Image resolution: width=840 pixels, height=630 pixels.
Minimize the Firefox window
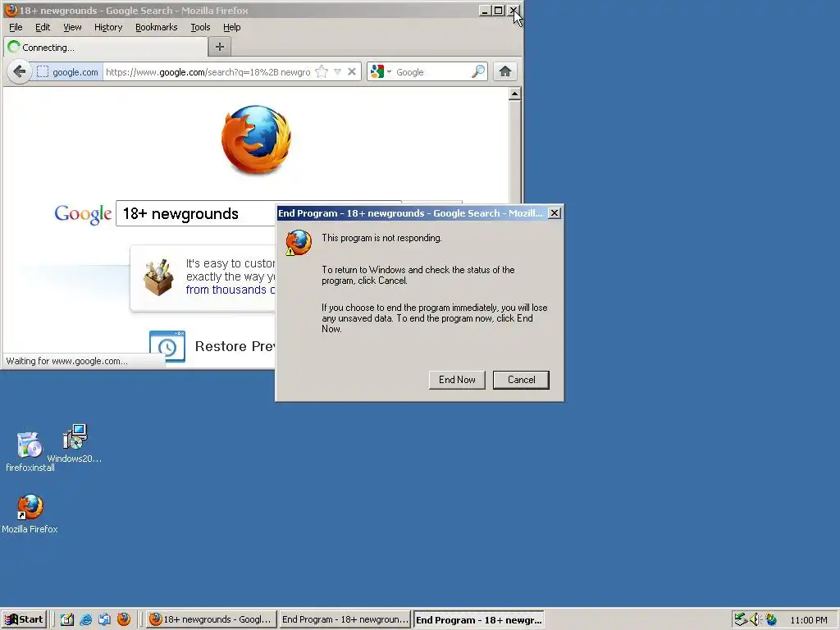[x=485, y=10]
